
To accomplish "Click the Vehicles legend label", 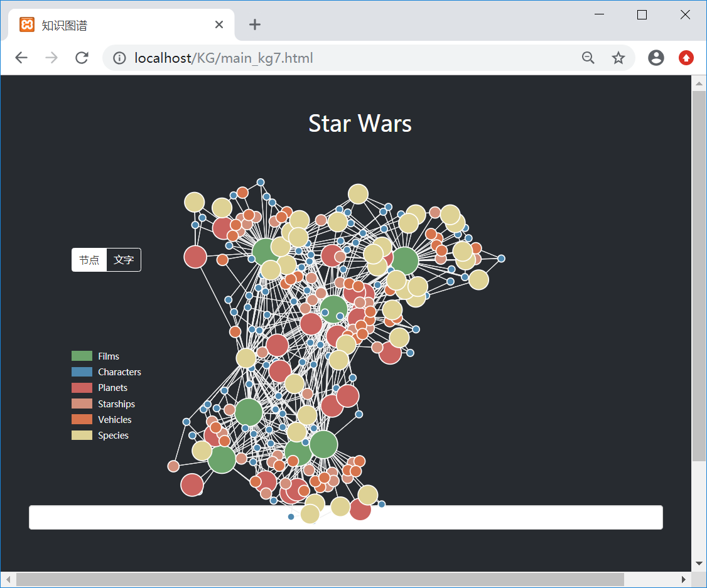I will [x=114, y=420].
